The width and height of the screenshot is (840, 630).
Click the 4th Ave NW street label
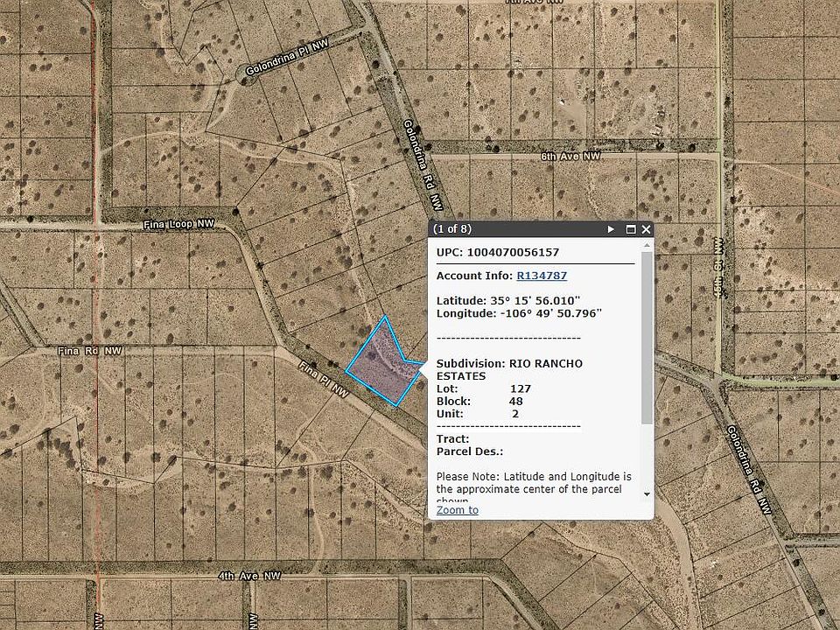pyautogui.click(x=249, y=576)
